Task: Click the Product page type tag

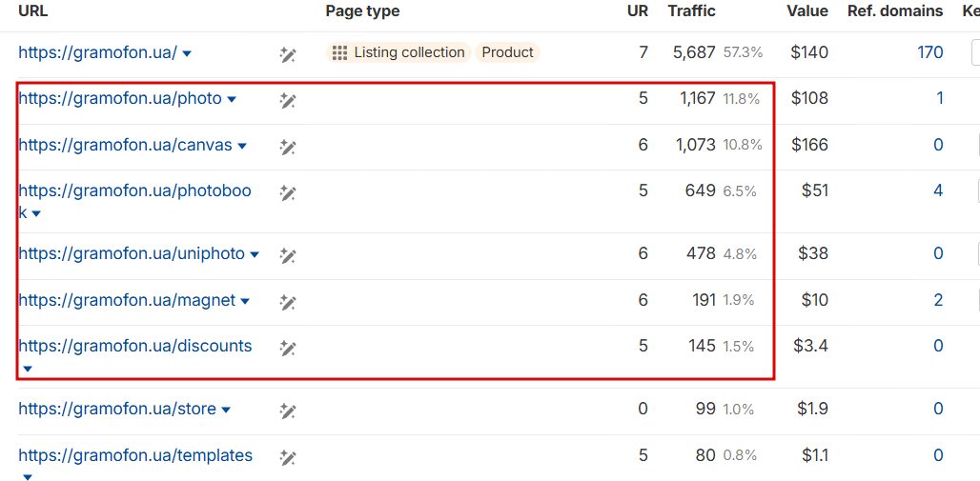Action: [507, 52]
